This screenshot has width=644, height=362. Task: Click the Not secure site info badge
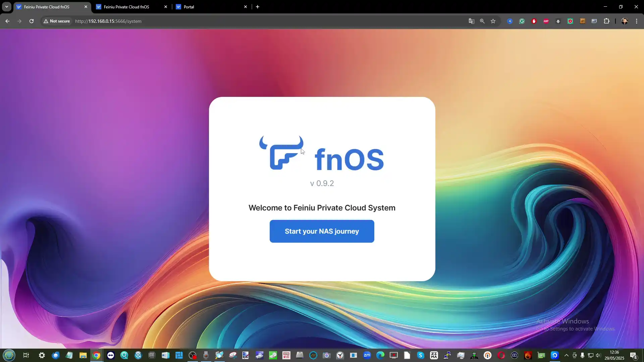point(57,21)
